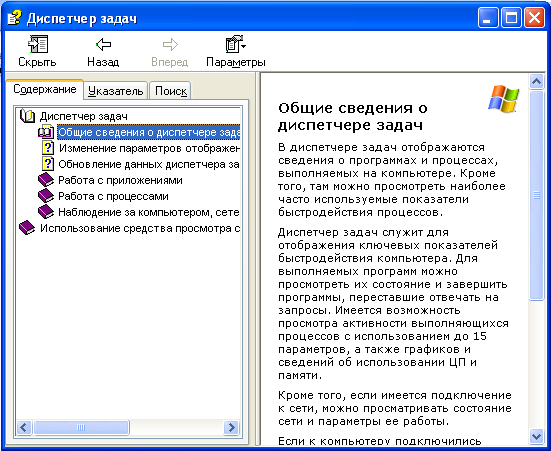
Task: Click the Общие сведения о диспетчере задач heading
Action: 352,116
